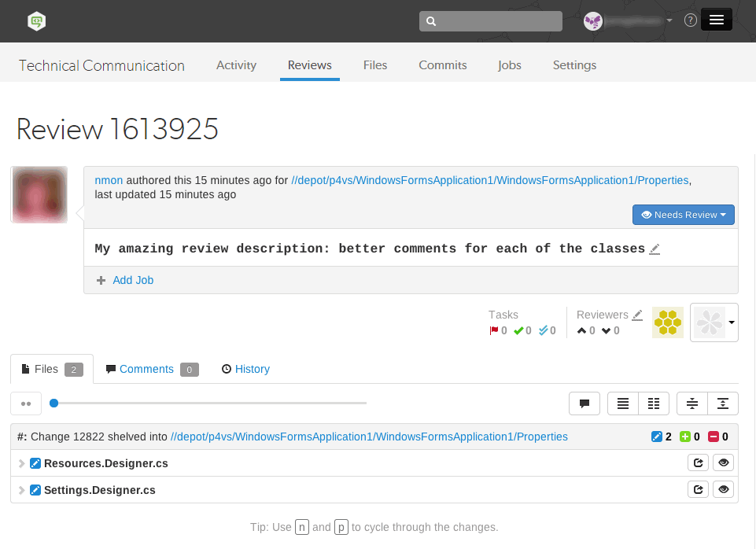
Task: Switch to the Comments tab
Action: (146, 369)
